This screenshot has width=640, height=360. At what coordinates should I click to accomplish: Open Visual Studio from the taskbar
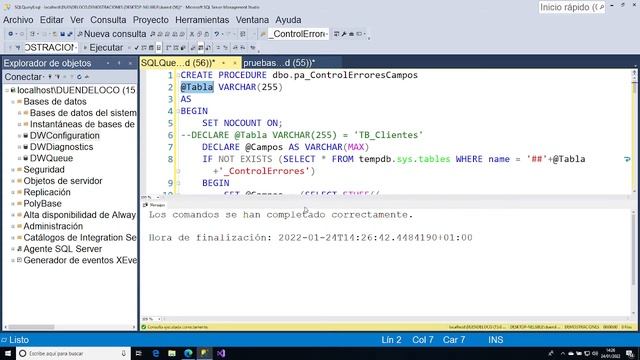[x=221, y=353]
